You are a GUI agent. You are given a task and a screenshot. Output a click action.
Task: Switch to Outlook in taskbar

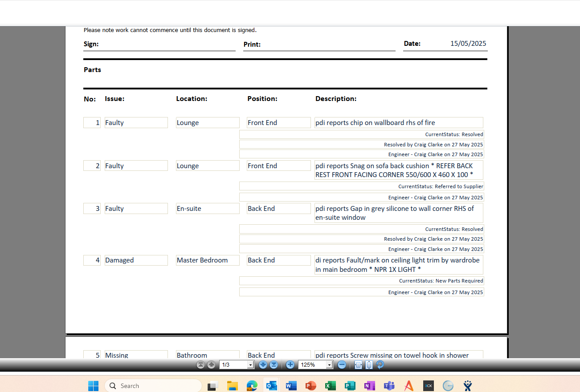click(x=271, y=386)
